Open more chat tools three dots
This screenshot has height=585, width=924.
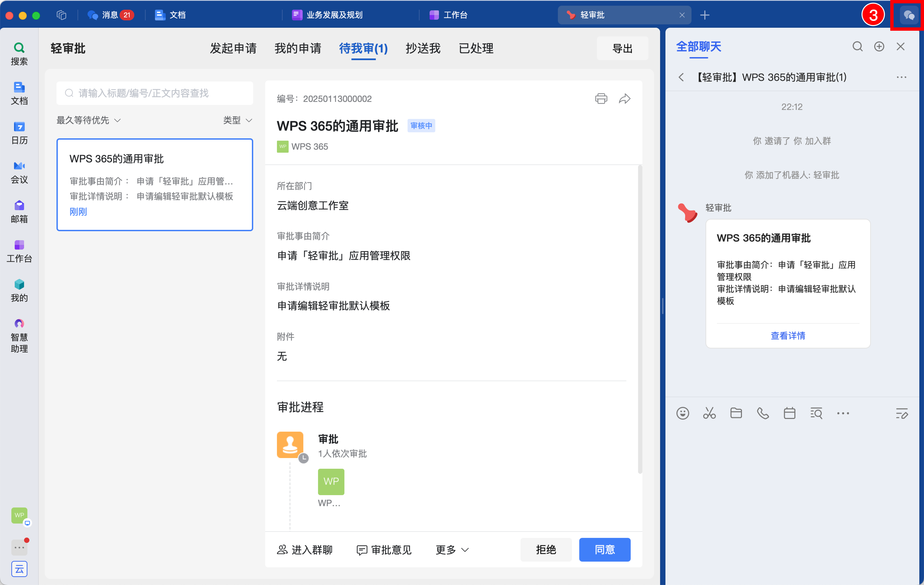(x=843, y=413)
